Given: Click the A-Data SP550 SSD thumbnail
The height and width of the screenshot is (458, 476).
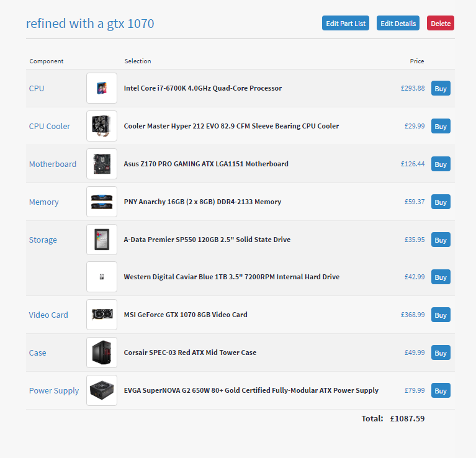Looking at the screenshot, I should point(102,240).
